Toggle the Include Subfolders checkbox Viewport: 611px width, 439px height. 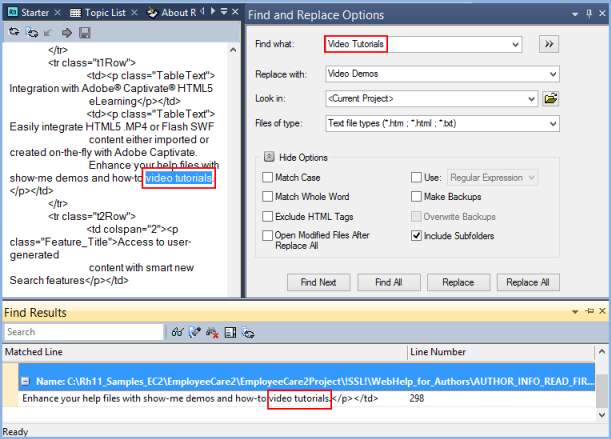[x=417, y=237]
